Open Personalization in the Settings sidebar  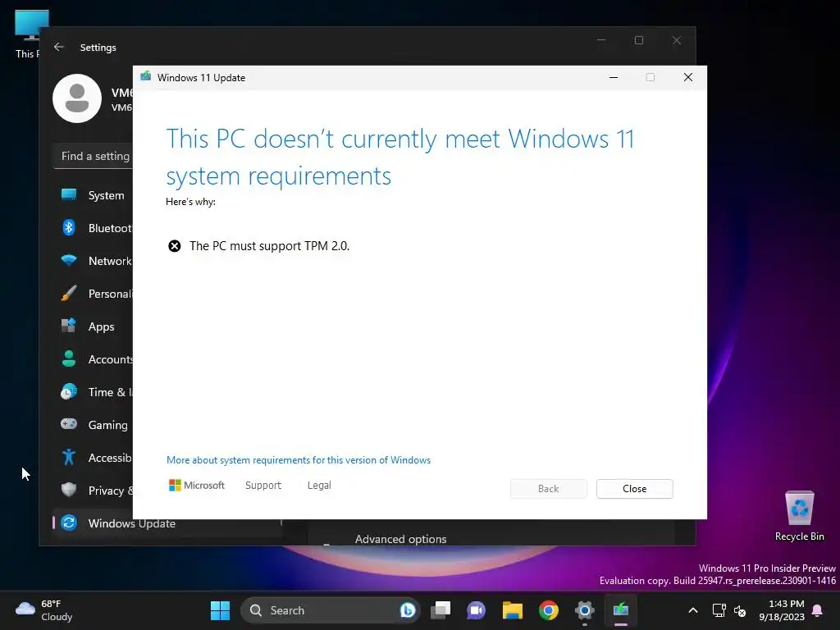coord(92,294)
